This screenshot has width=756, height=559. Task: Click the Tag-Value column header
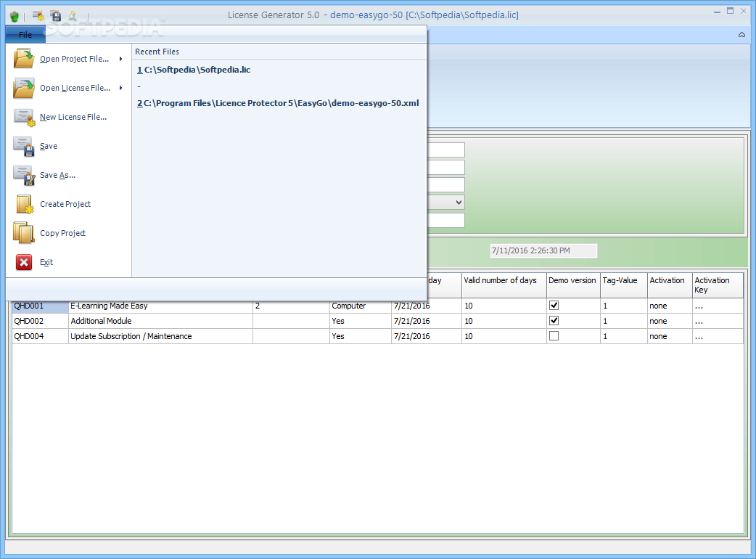click(623, 285)
